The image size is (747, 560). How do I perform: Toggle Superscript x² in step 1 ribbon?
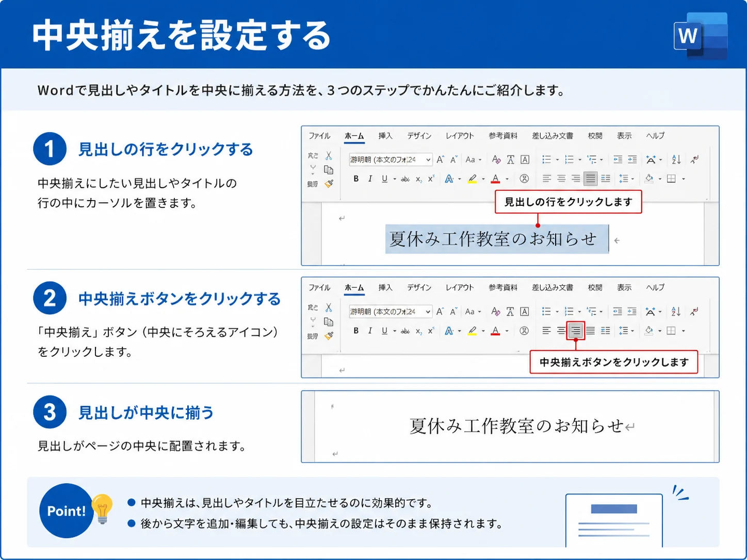pyautogui.click(x=431, y=179)
